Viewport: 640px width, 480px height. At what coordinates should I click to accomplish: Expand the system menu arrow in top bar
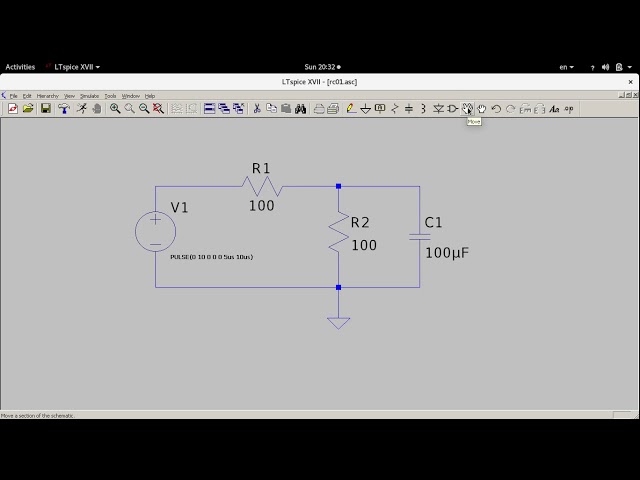point(630,67)
